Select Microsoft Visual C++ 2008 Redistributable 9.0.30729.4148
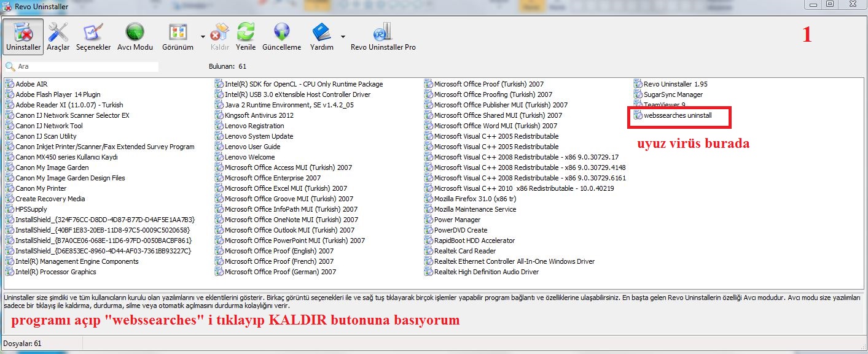This screenshot has width=868, height=354. tap(526, 167)
